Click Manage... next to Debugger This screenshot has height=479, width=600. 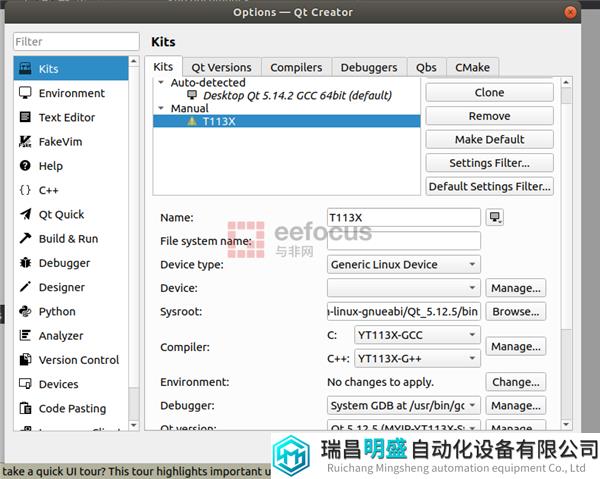pos(516,406)
